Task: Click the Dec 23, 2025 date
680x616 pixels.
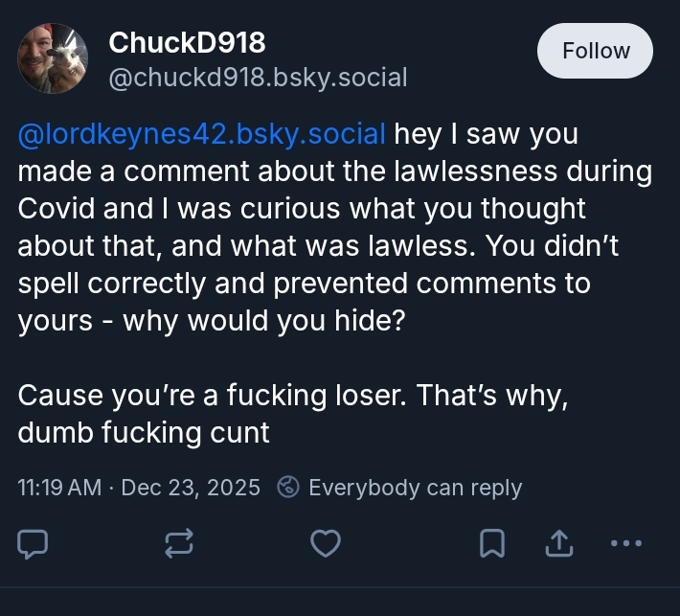Action: [x=191, y=488]
